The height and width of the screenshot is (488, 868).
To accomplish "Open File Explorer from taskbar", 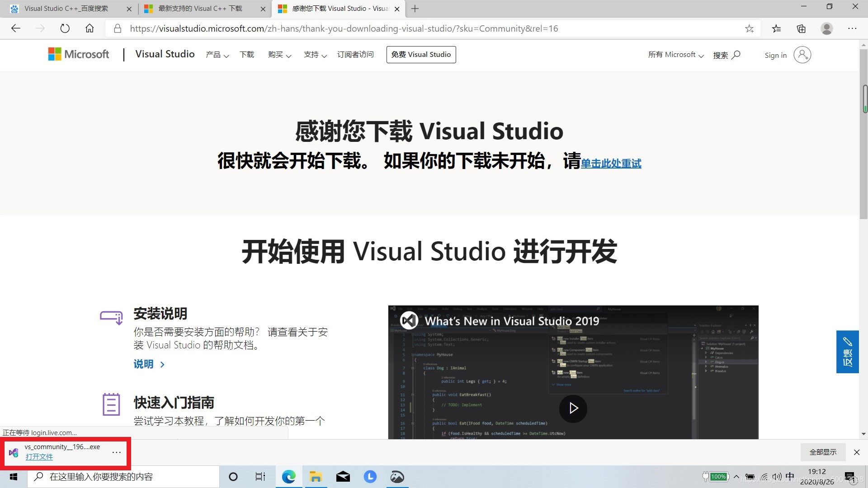I will 316,477.
